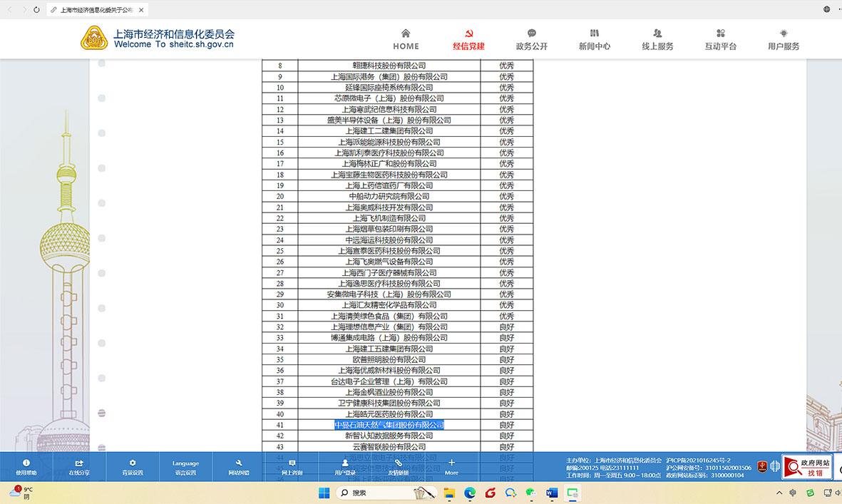Open 网上咨询 chat icon
The image size is (842, 504).
(292, 467)
